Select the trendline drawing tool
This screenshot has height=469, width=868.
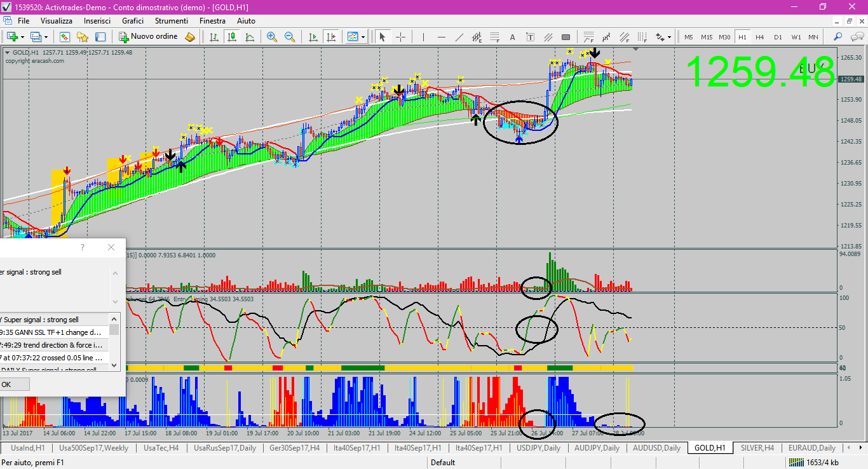coord(459,37)
